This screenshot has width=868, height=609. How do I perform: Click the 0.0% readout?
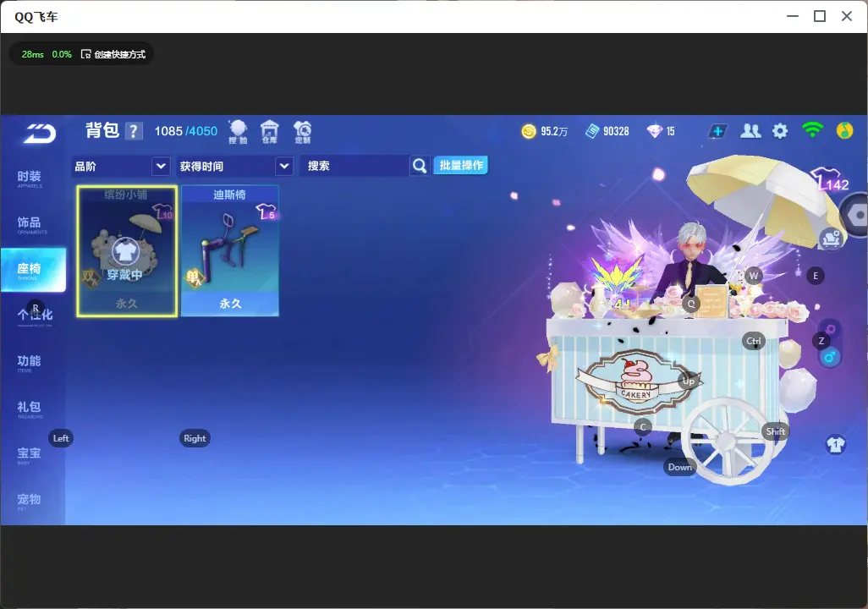62,54
